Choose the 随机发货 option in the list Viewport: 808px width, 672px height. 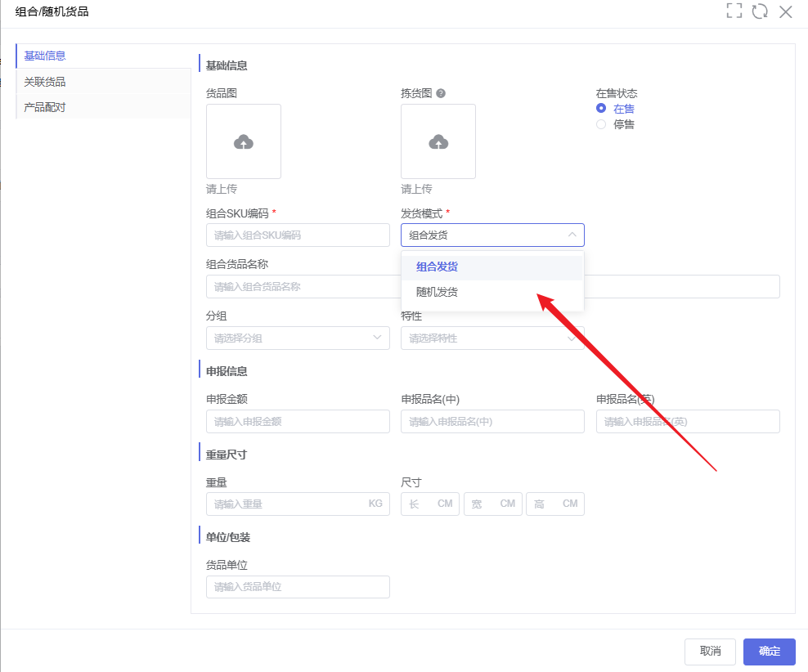point(492,292)
